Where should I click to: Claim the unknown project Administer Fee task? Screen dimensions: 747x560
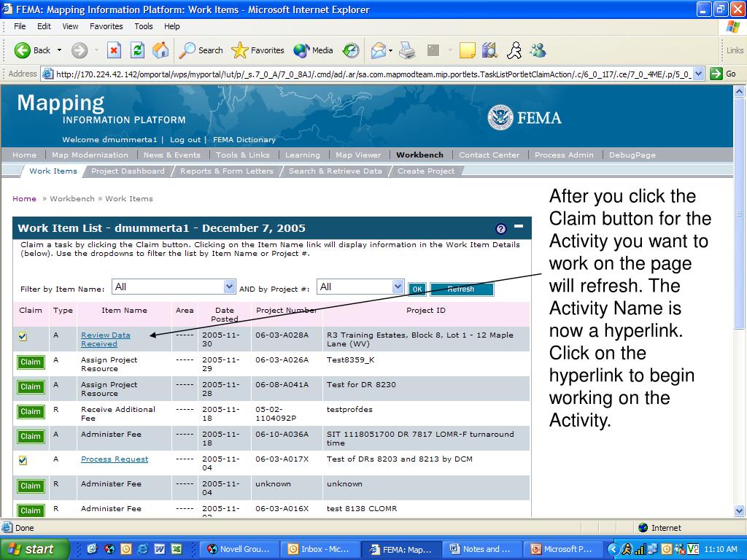point(31,486)
